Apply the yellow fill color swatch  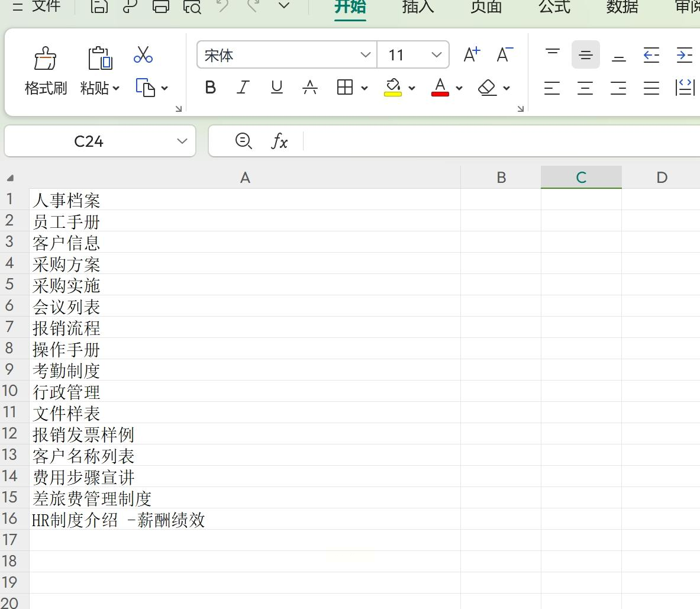(x=393, y=87)
